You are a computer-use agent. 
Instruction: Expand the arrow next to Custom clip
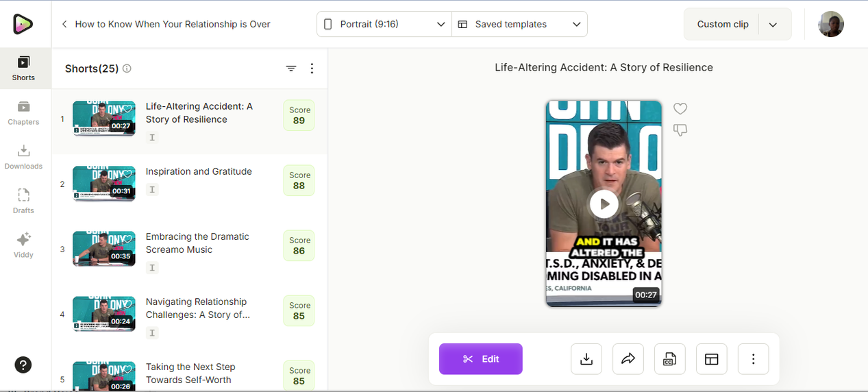pos(773,25)
